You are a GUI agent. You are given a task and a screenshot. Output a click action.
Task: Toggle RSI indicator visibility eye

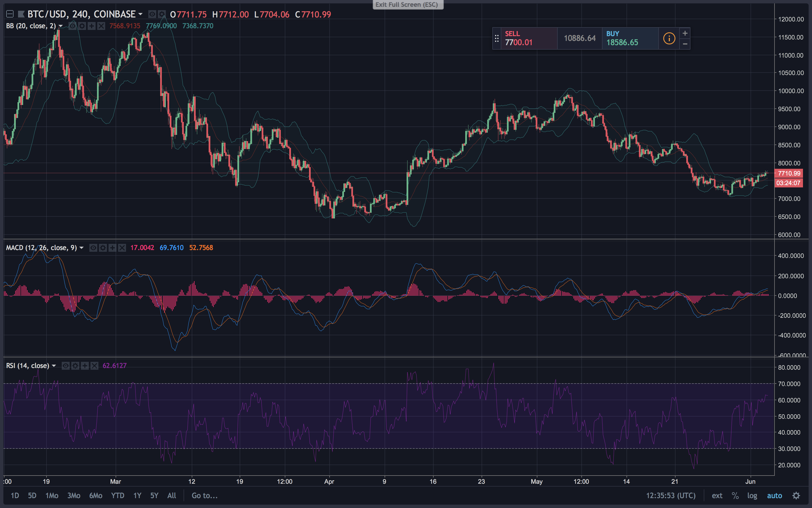coord(66,365)
